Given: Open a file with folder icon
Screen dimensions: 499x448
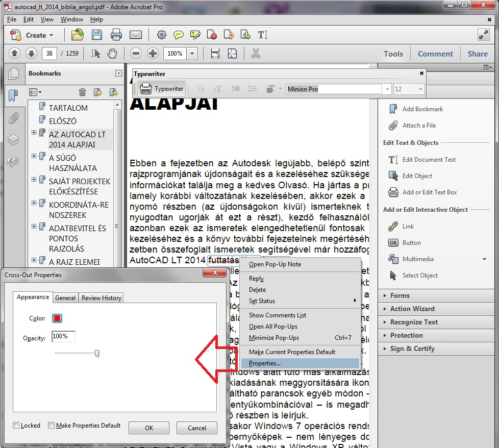Looking at the screenshot, I should coord(77,35).
